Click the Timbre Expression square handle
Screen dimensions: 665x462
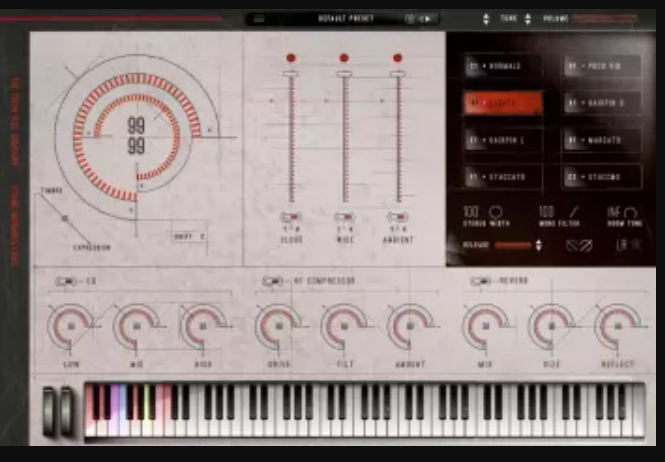click(64, 218)
